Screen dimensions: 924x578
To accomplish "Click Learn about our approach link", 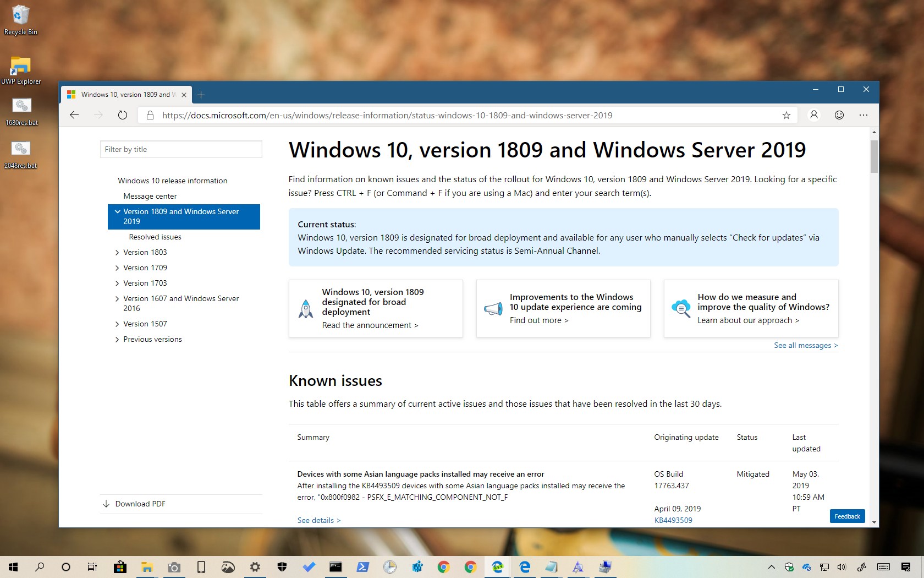I will [749, 320].
